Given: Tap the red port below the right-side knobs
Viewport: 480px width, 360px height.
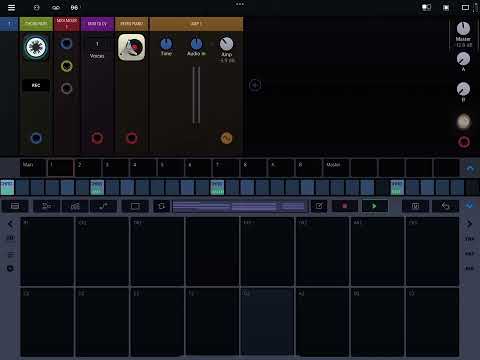Looking at the screenshot, I should tap(464, 142).
